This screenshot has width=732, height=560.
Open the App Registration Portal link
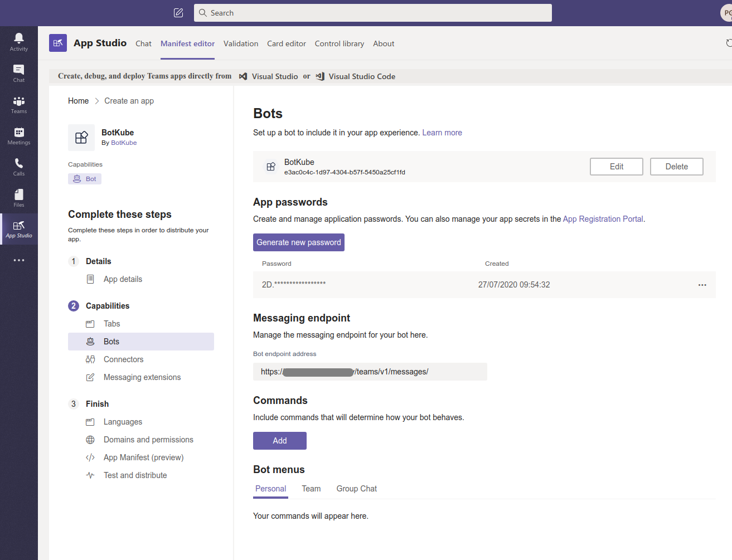click(603, 219)
